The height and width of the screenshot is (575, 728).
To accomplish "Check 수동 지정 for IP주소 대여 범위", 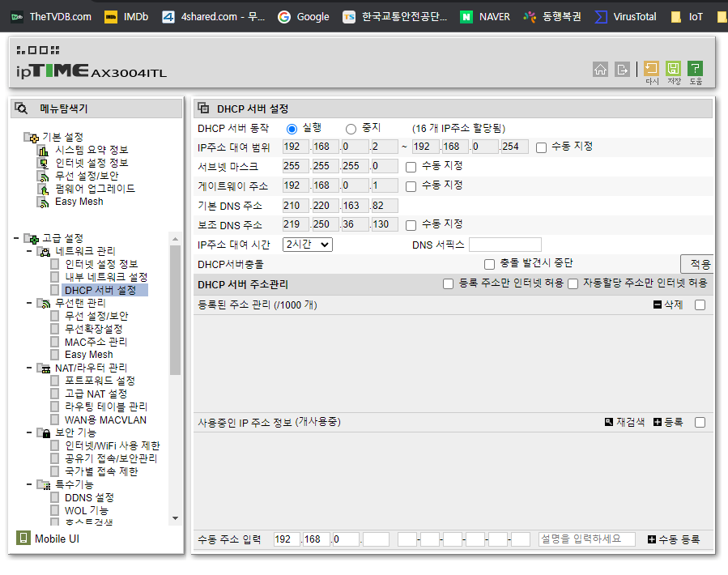I will (x=541, y=147).
